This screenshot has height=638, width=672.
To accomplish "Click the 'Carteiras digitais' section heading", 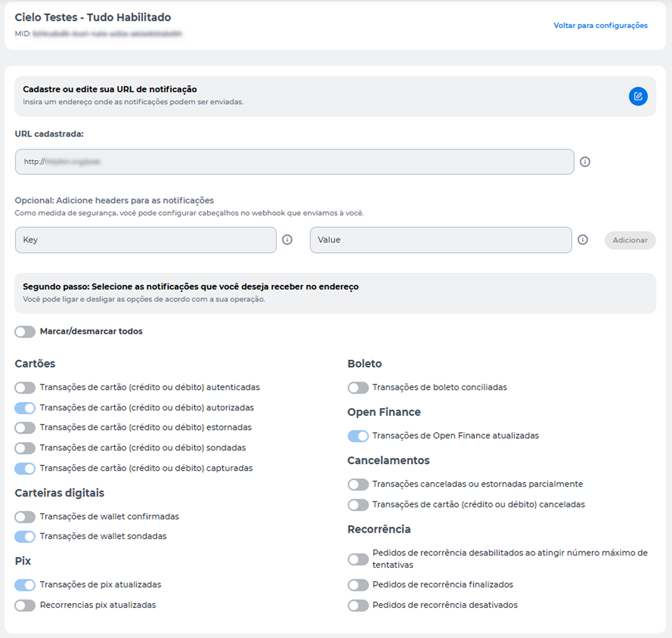I will pos(59,493).
